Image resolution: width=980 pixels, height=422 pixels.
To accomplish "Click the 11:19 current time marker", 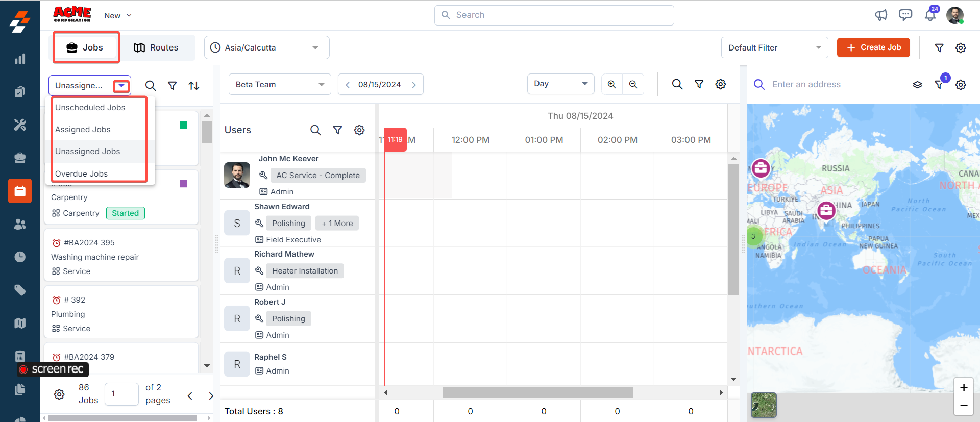I will [395, 139].
